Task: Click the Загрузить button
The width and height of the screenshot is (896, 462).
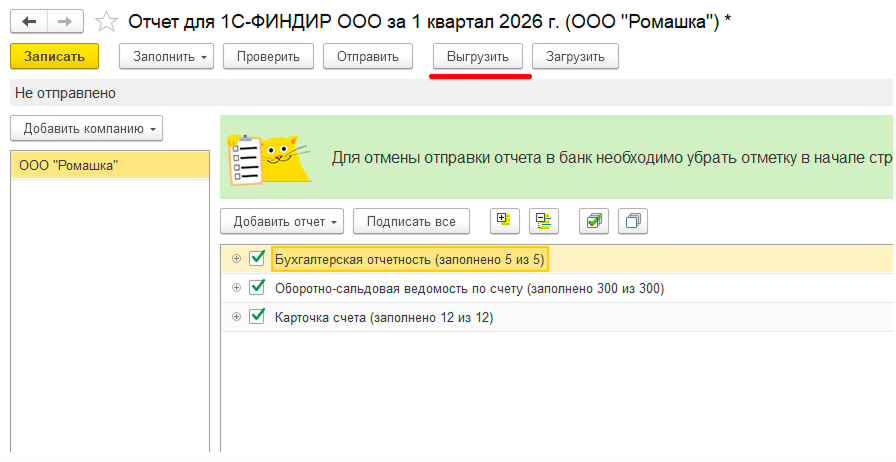Action: coord(575,57)
